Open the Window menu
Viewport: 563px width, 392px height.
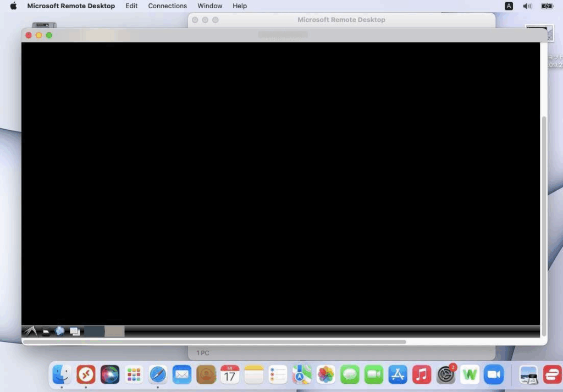209,5
